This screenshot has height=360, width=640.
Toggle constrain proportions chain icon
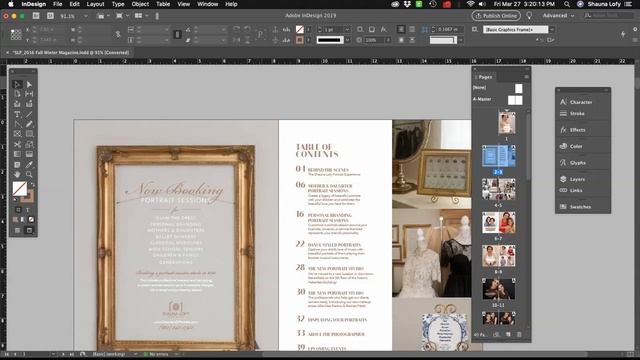(118, 35)
